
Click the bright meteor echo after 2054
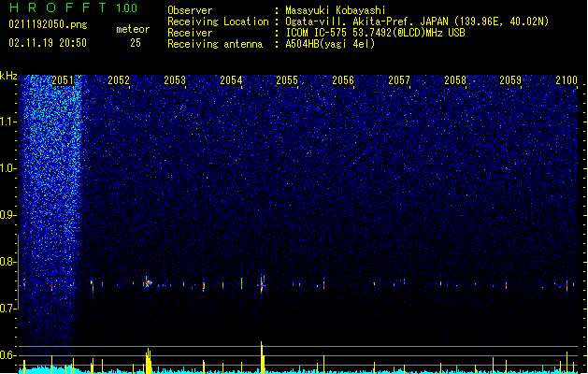tap(262, 284)
